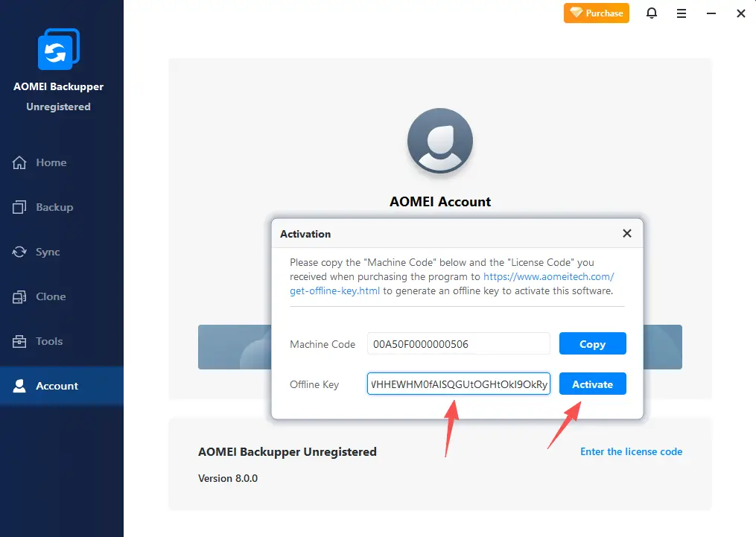Viewport: 756px width, 537px height.
Task: Select the Sync sidebar item
Action: tap(47, 252)
